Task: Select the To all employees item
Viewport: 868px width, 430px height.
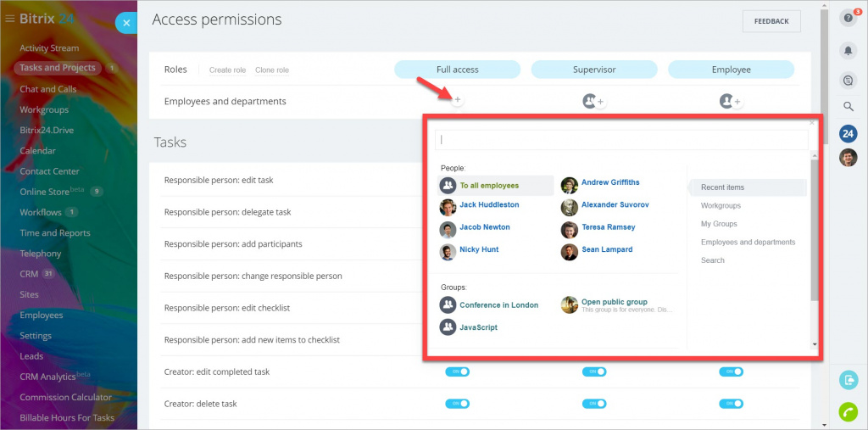Action: tap(495, 186)
